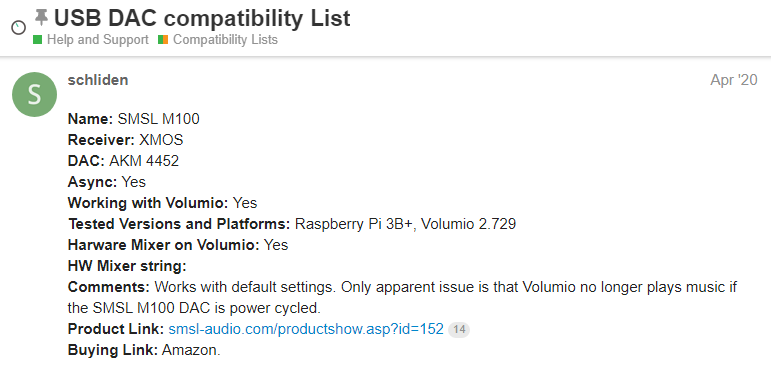Open the Help and Support category
771x374 pixels.
(97, 40)
